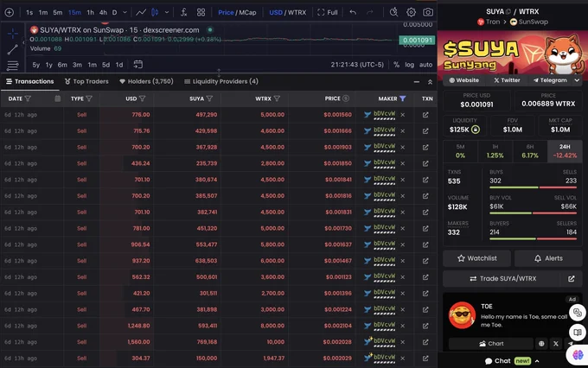
Task: Remove maker filter on the 776.00 row
Action: point(402,115)
